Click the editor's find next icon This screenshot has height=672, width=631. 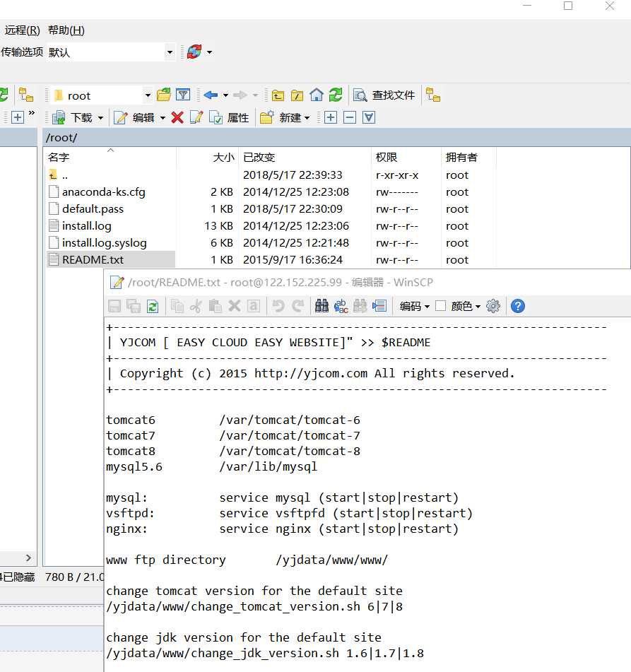pyautogui.click(x=360, y=306)
